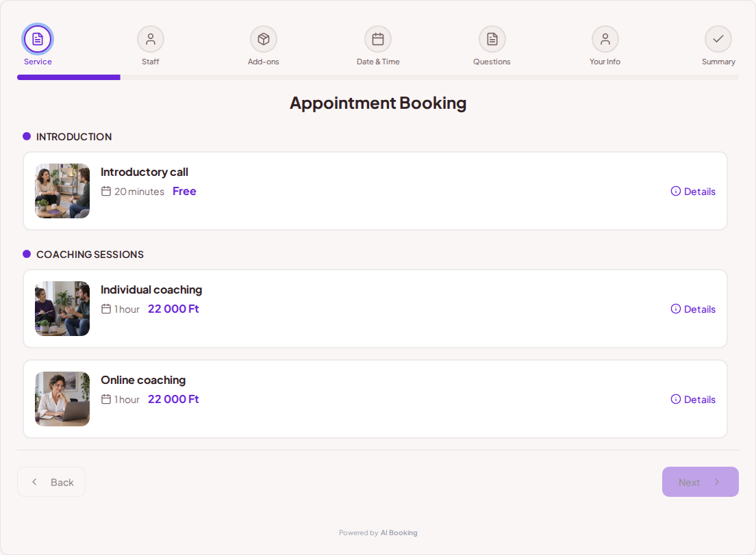Screen dimensions: 756x555
Task: Click 22 000 Ft under Online coaching
Action: coord(173,399)
